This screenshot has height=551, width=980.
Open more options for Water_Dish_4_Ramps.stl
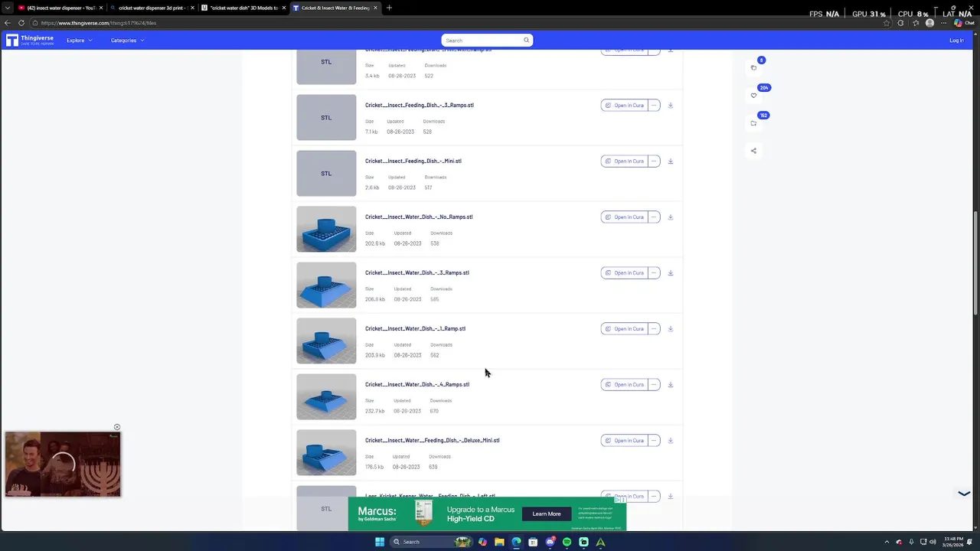[654, 385]
